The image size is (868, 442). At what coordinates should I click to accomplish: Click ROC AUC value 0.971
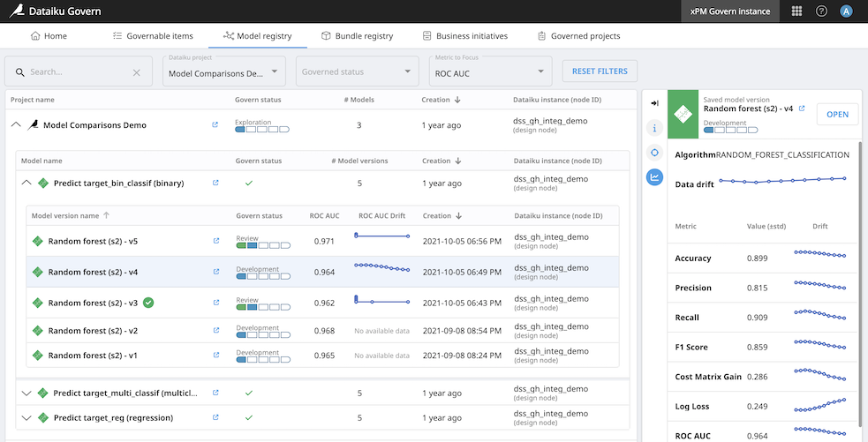click(x=324, y=241)
